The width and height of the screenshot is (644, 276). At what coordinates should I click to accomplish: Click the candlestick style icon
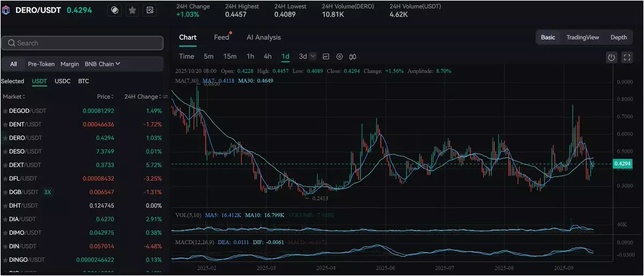pyautogui.click(x=353, y=56)
